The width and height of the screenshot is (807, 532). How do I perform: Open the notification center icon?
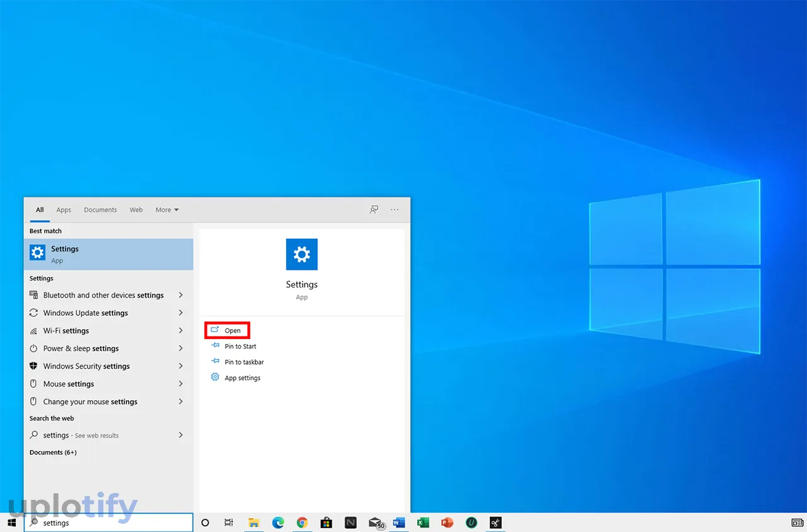[x=797, y=523]
